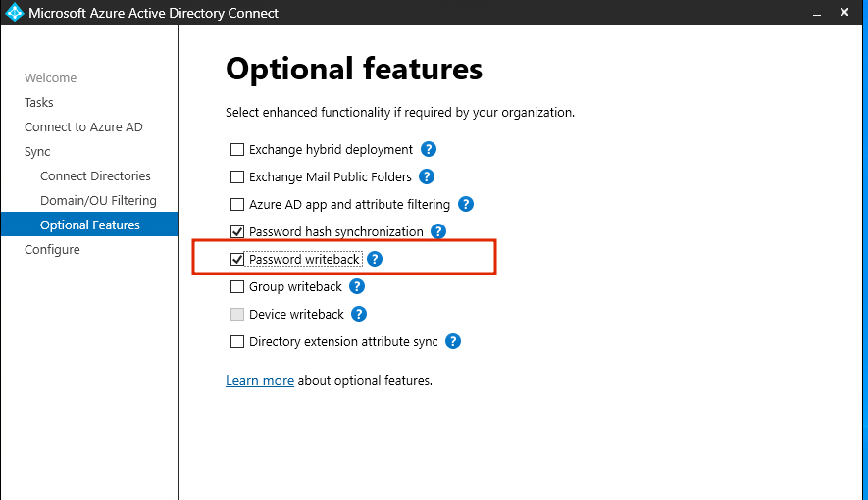Open help for Azure AD app filtering
The width and height of the screenshot is (868, 500).
(466, 205)
